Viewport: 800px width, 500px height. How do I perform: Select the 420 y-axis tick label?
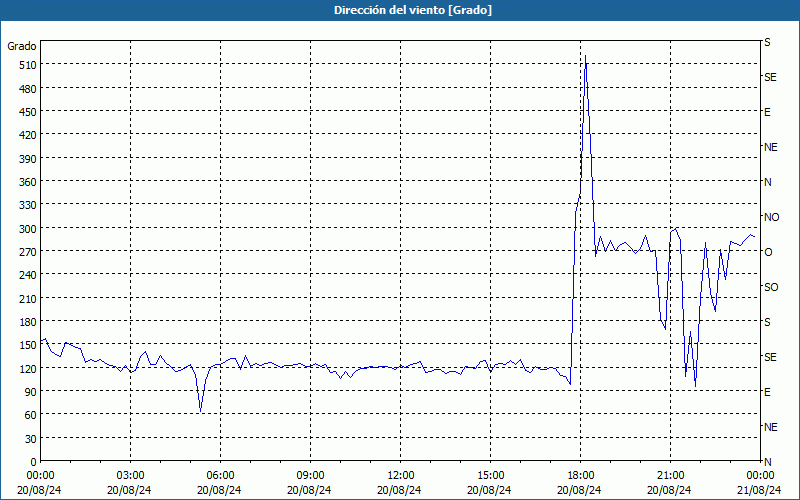27,135
